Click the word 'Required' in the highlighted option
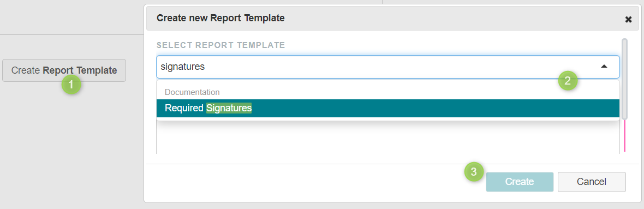The height and width of the screenshot is (209, 644). (x=184, y=109)
